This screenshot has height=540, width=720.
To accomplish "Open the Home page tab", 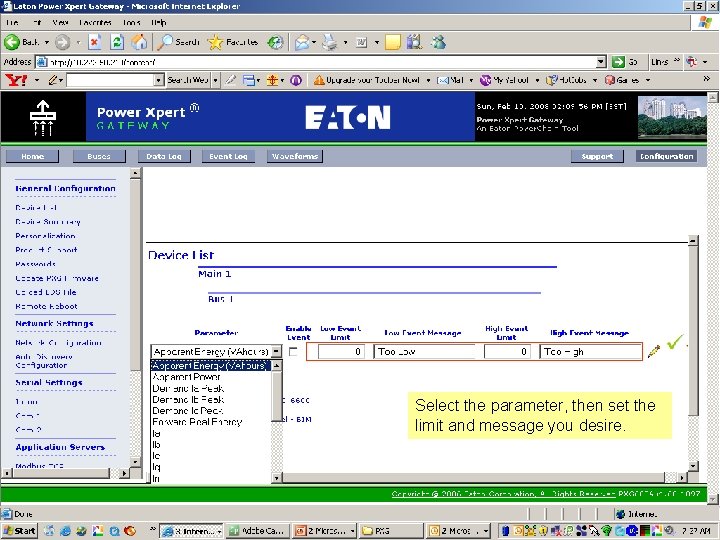I will point(33,156).
